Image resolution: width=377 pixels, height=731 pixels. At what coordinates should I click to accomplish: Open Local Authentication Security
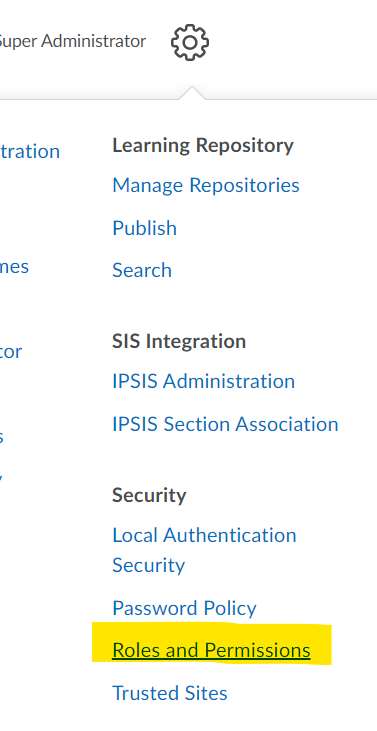tap(204, 550)
